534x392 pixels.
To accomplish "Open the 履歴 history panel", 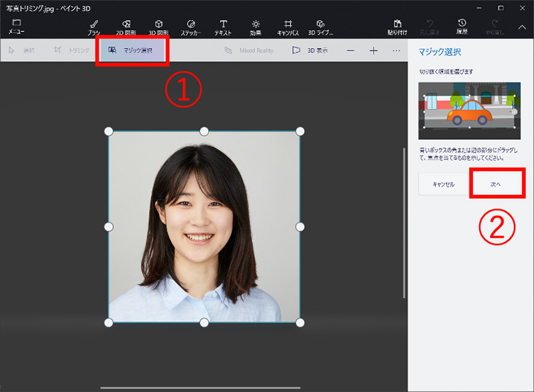I will pyautogui.click(x=462, y=27).
